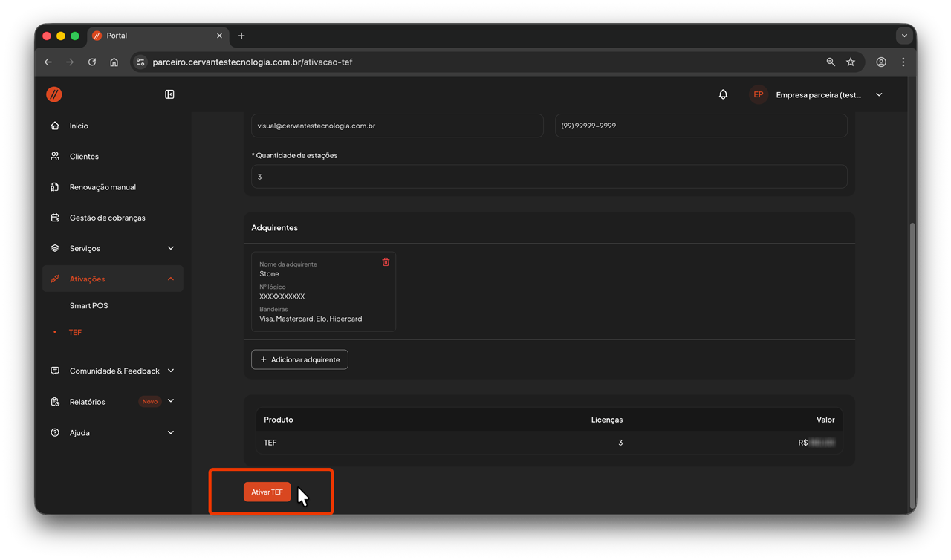Open Empresa parceira account dropdown
951x560 pixels.
click(879, 94)
